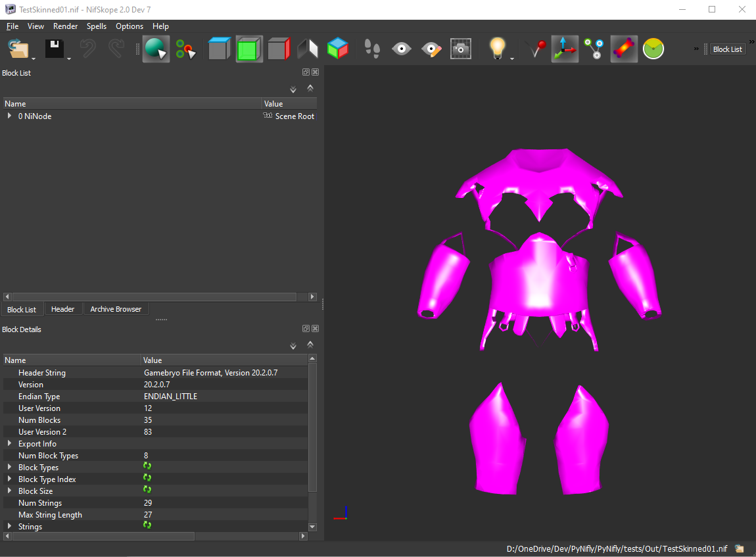Switch to side view red cube
The height and width of the screenshot is (557, 756).
pyautogui.click(x=279, y=49)
